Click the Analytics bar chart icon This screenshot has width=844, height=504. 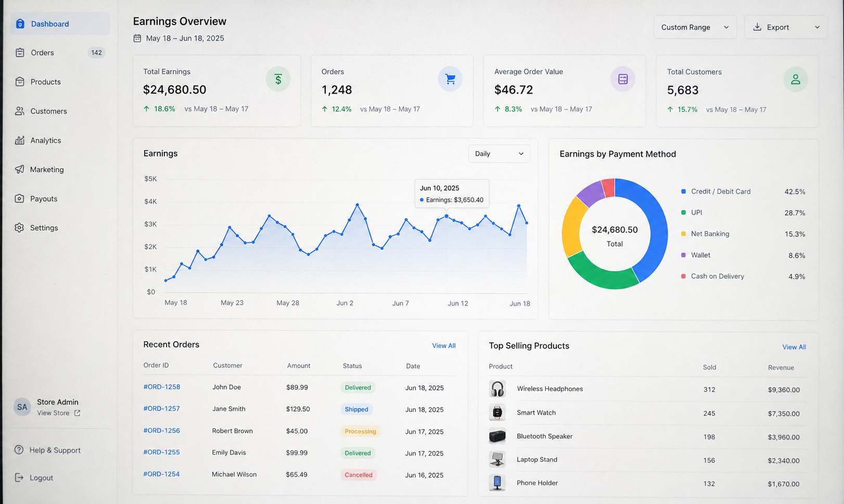tap(20, 140)
